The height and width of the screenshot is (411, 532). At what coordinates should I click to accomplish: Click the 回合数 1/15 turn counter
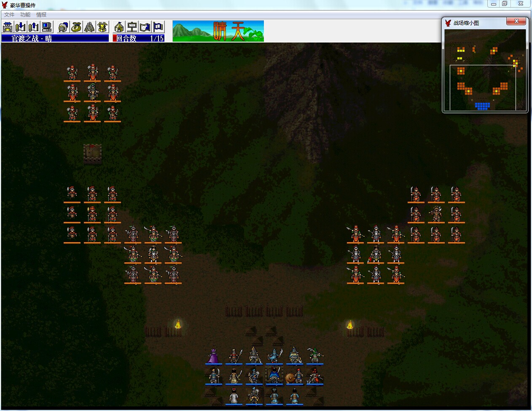[x=138, y=38]
